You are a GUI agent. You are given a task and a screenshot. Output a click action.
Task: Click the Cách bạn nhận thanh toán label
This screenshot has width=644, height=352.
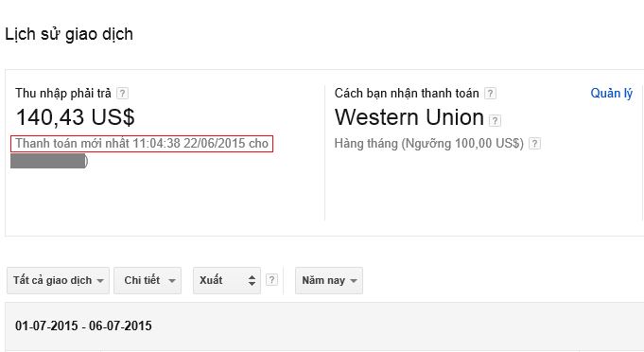click(x=407, y=94)
